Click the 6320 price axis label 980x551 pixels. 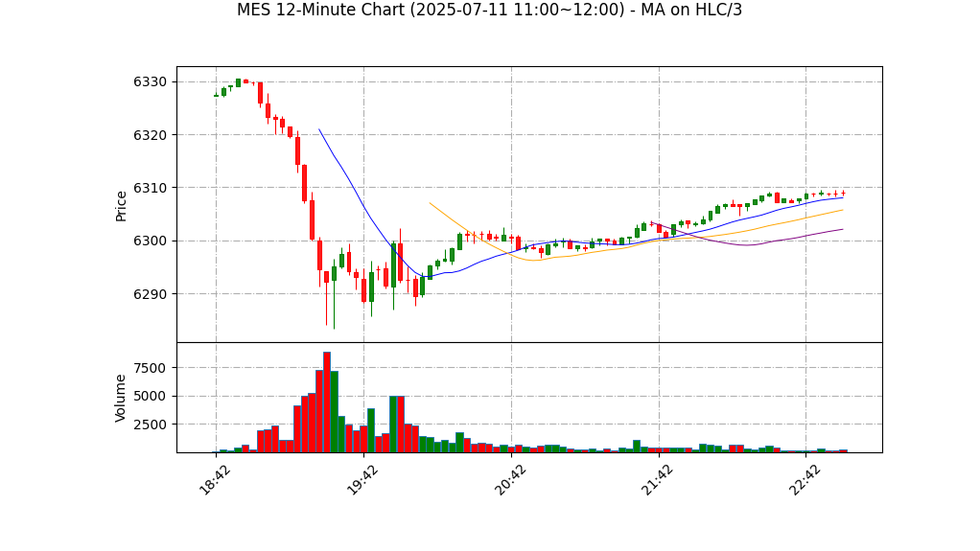tap(150, 135)
